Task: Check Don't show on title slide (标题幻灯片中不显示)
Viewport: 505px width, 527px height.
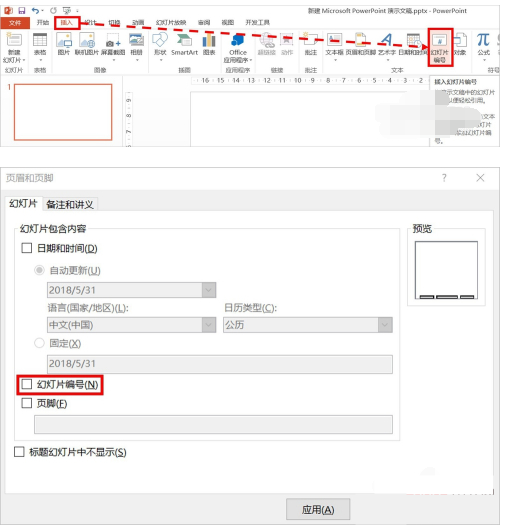Action: pos(19,452)
